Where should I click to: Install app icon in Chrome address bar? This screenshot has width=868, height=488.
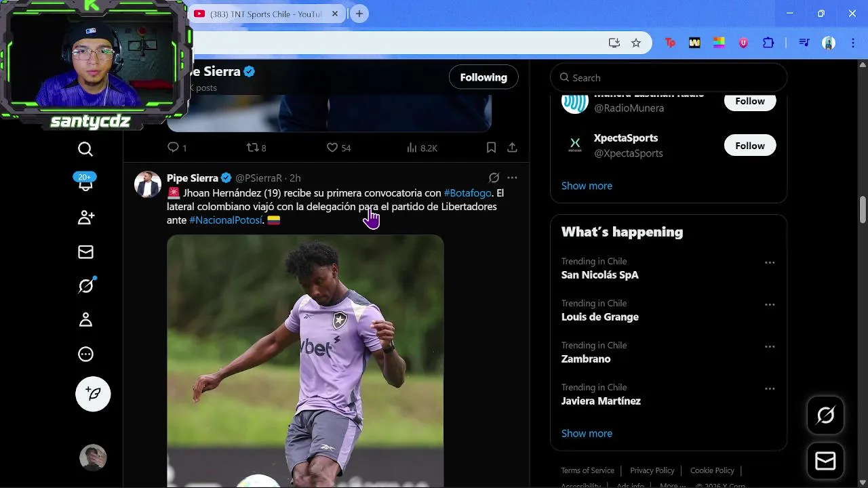tap(614, 43)
